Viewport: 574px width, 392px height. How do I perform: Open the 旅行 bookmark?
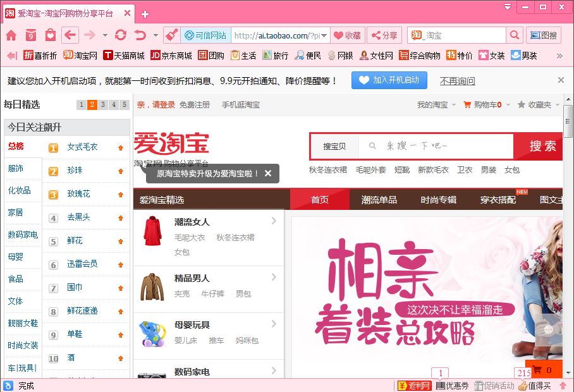276,55
